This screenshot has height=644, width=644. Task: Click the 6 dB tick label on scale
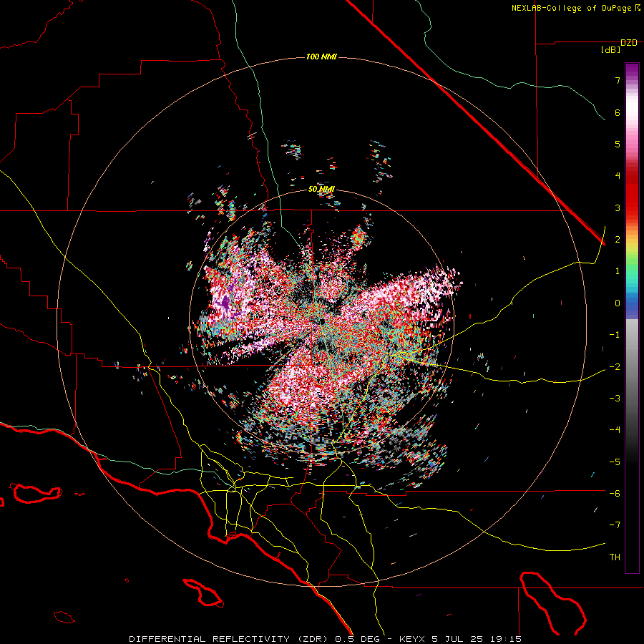(x=618, y=112)
